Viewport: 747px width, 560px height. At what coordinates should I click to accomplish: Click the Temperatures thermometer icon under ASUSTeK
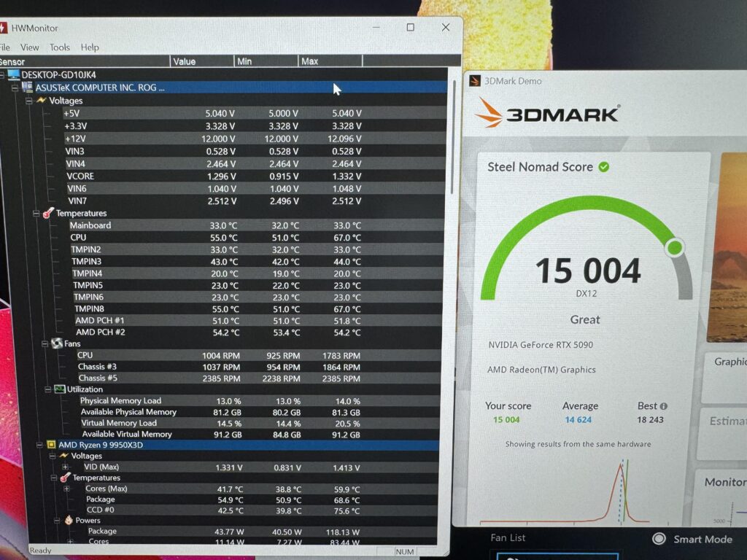click(x=48, y=213)
